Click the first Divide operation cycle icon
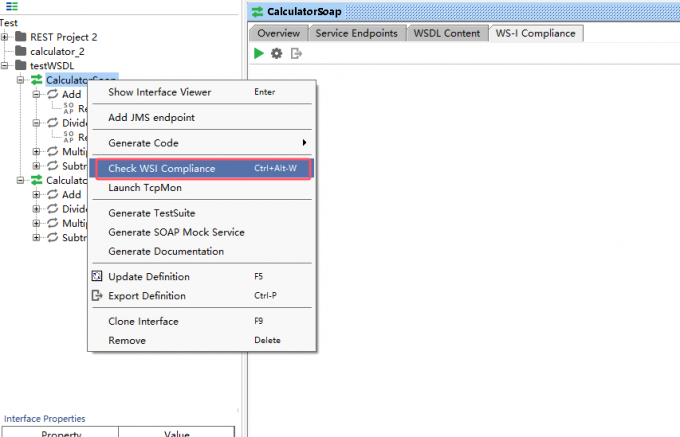This screenshot has width=680, height=437. (x=52, y=123)
